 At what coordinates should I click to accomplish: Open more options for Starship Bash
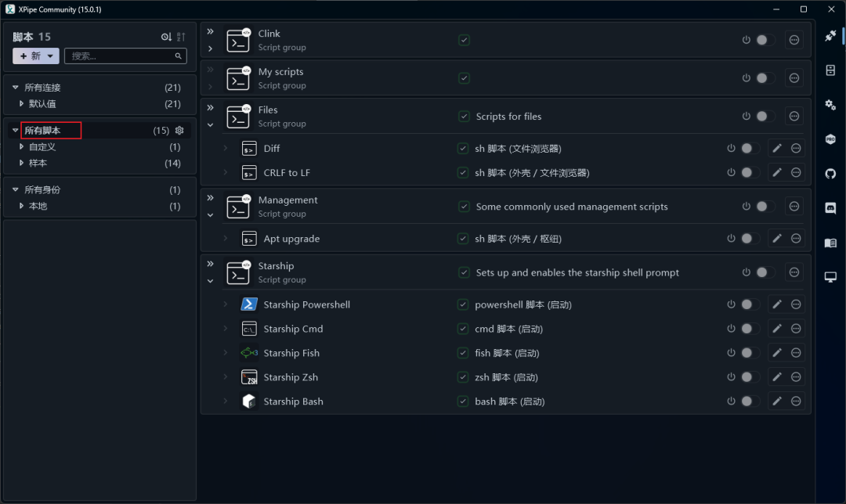[x=796, y=401]
